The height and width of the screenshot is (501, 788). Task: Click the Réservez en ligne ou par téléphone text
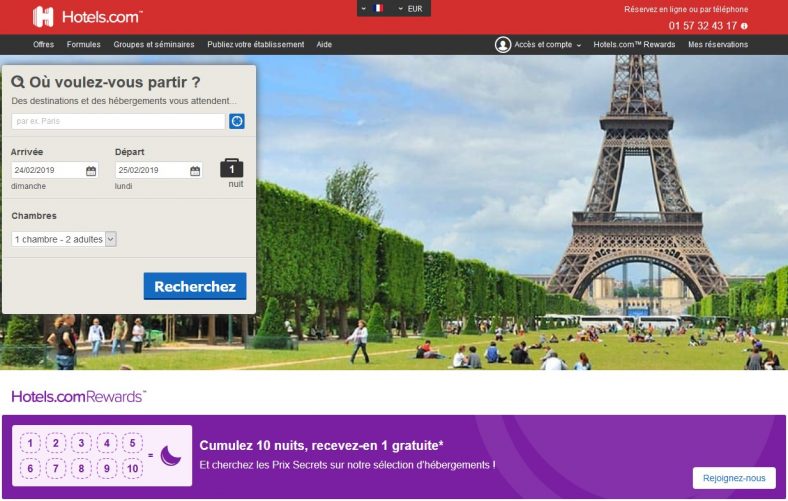686,9
